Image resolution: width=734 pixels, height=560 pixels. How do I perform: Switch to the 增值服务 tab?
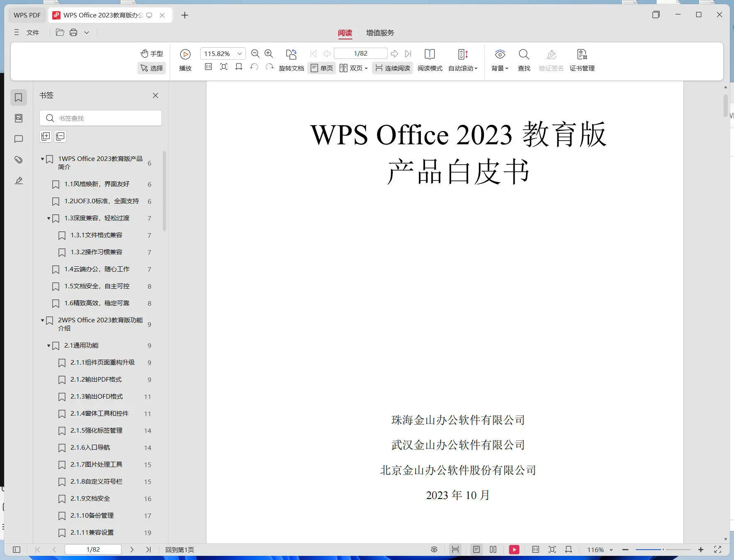(379, 33)
